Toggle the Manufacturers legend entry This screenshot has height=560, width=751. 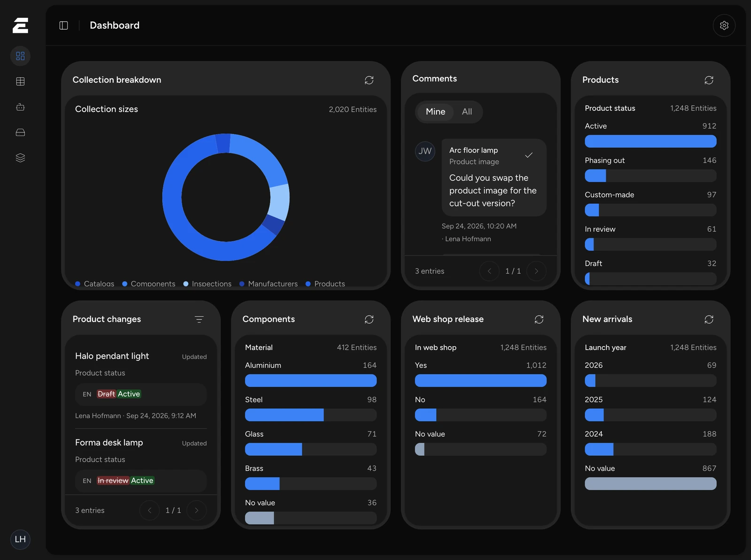pyautogui.click(x=268, y=284)
